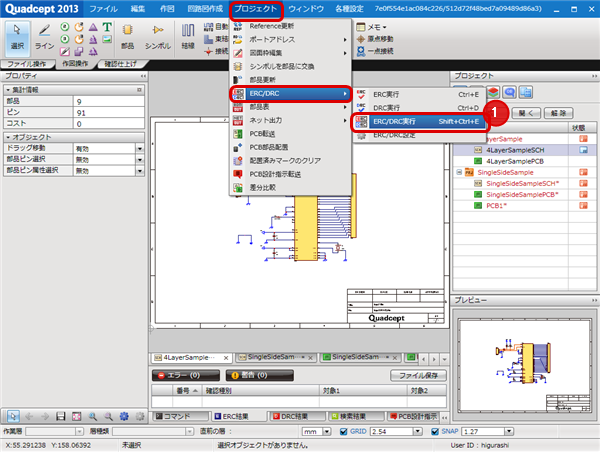Screen dimensions: 600x452
Task: Click the preview thumbnail of the schematic
Action: click(x=525, y=366)
